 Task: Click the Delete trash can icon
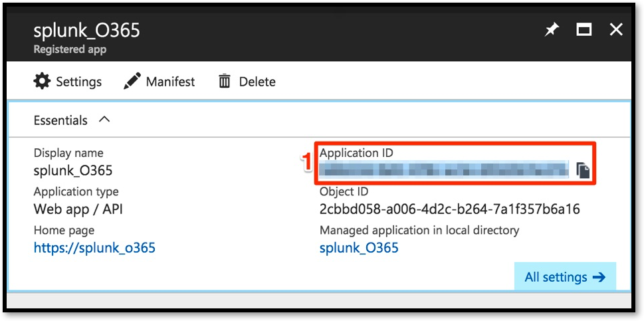[x=225, y=81]
